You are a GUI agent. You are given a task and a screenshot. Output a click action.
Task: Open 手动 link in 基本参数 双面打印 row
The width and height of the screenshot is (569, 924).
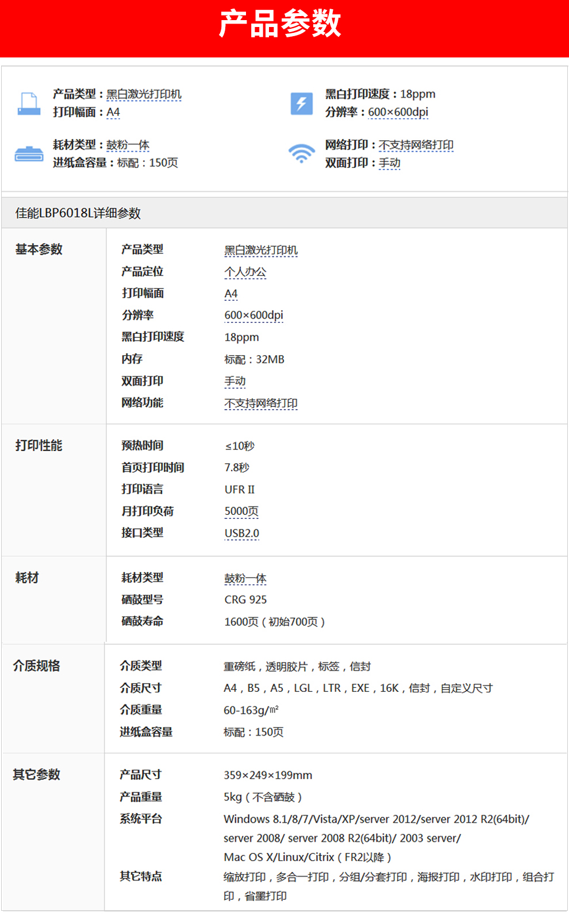coord(235,381)
